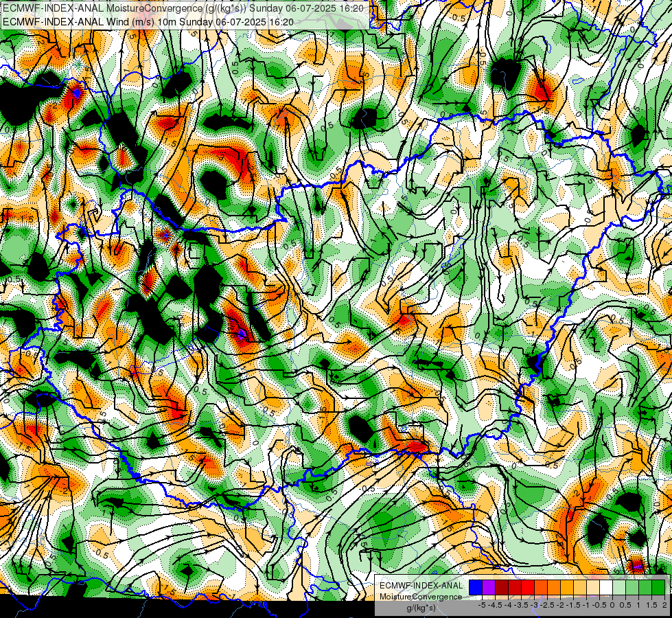Click the blue legend swatch below -5
The image size is (672, 618).
(476, 588)
